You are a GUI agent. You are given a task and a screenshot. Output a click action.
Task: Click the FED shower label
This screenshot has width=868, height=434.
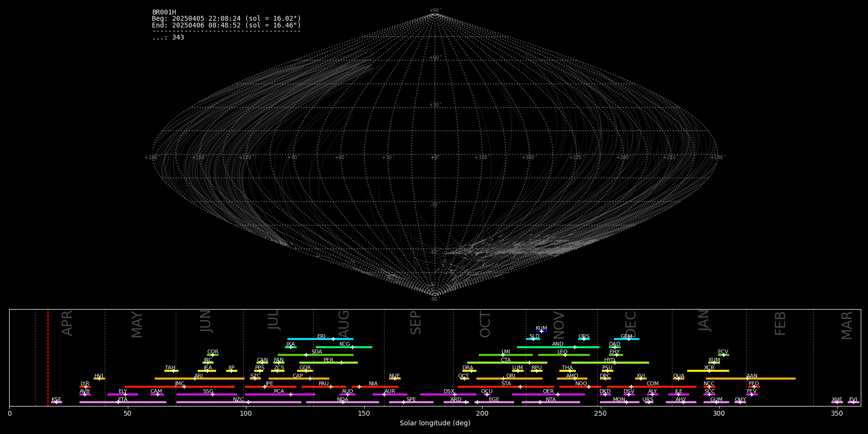click(x=754, y=384)
